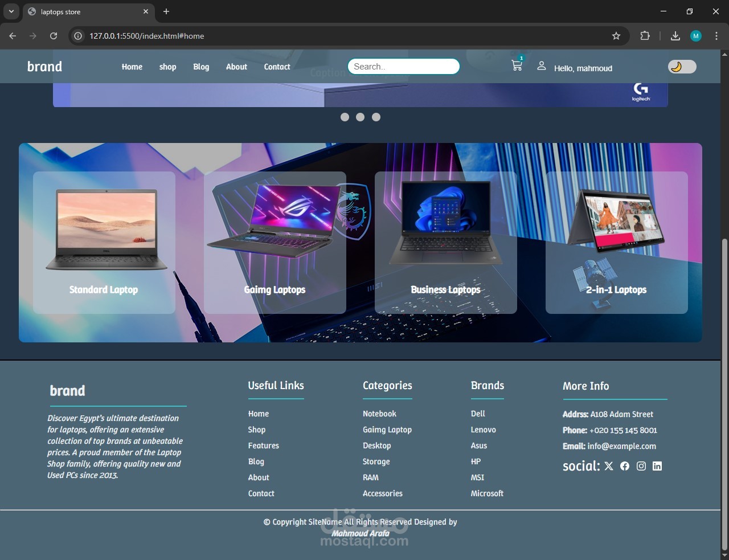Open shop in the navbar

(x=167, y=67)
